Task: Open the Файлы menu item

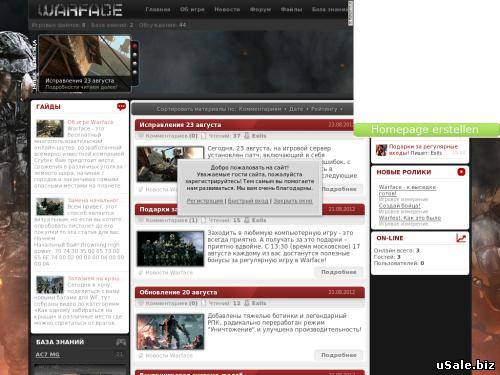Action: tap(291, 9)
